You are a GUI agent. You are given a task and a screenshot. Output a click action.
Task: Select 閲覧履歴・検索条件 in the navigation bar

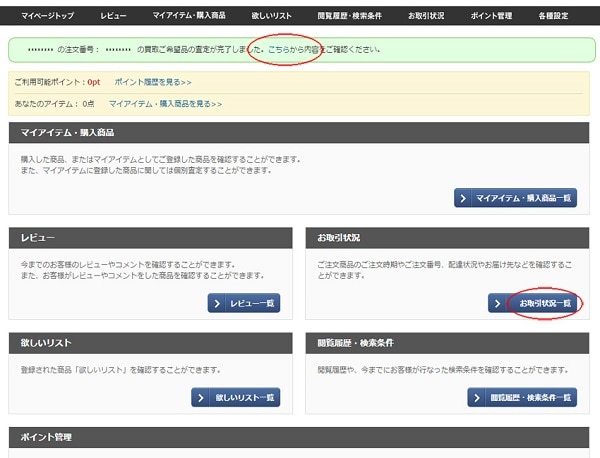pos(349,16)
